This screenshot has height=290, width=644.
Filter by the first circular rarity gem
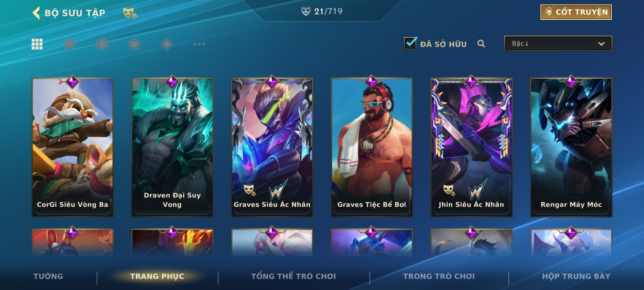point(69,44)
